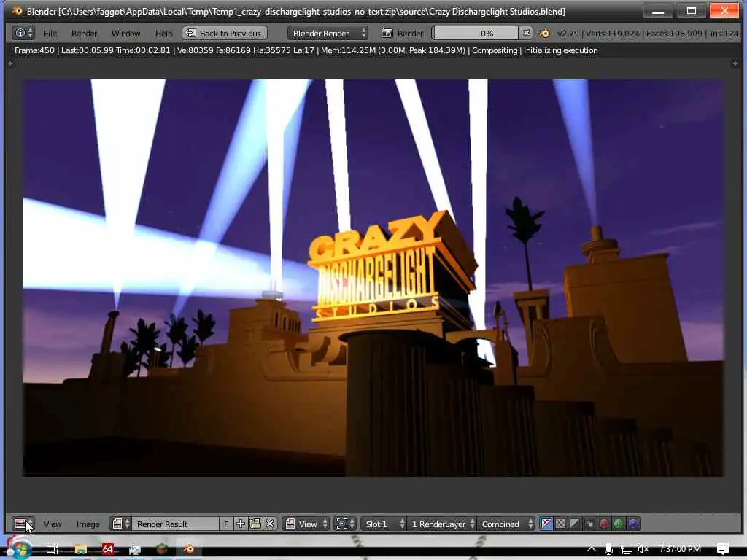
Task: Open Task View on the taskbar
Action: (x=52, y=549)
